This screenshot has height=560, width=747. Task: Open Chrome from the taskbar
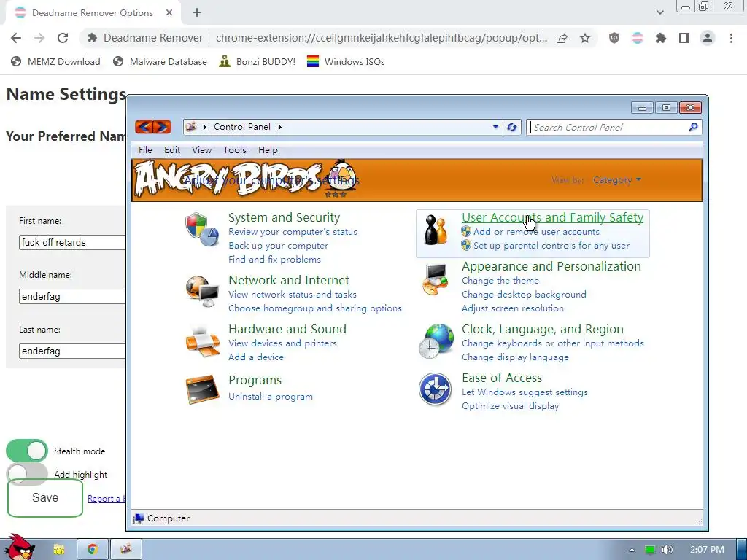(93, 549)
